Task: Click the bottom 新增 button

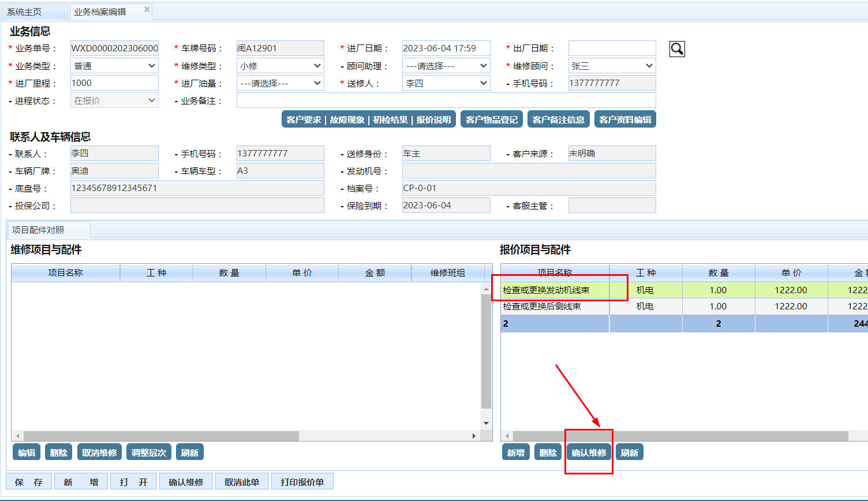Action: (81, 482)
